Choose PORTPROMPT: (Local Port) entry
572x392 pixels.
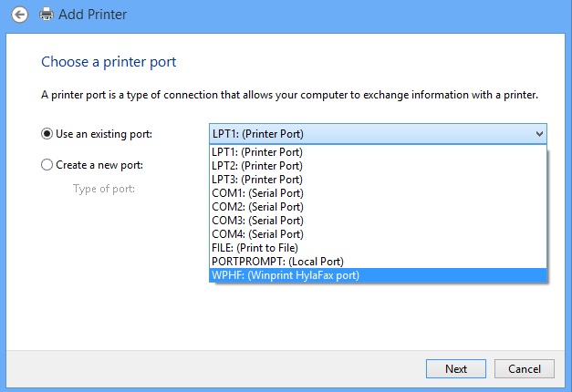click(378, 262)
